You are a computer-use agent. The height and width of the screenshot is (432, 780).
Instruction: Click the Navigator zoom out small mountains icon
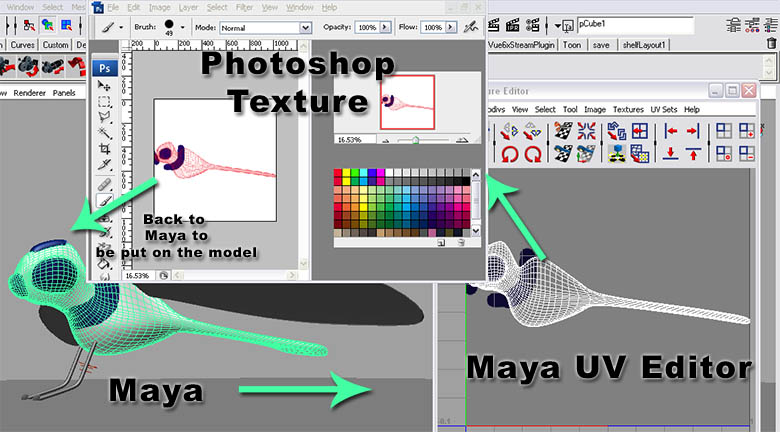click(x=386, y=141)
